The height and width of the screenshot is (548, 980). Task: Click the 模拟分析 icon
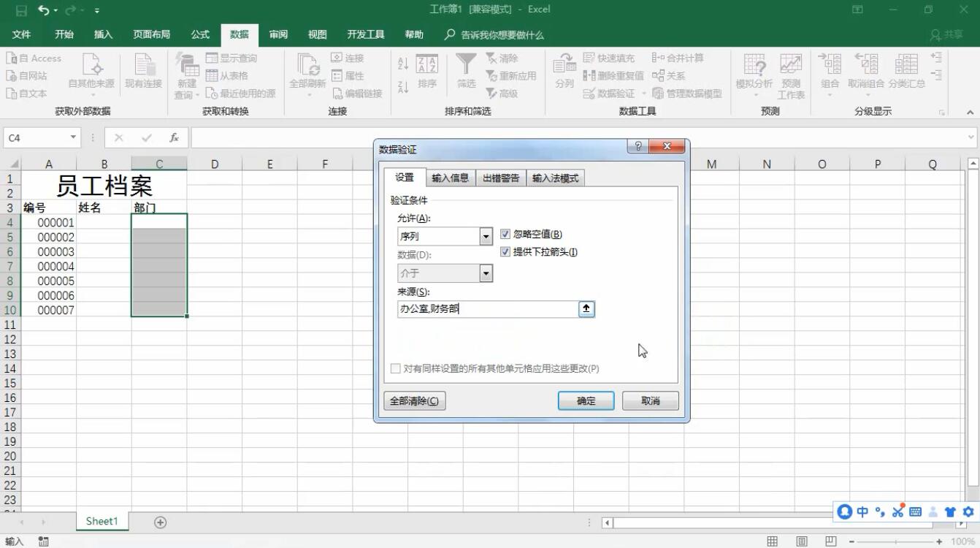pyautogui.click(x=754, y=65)
